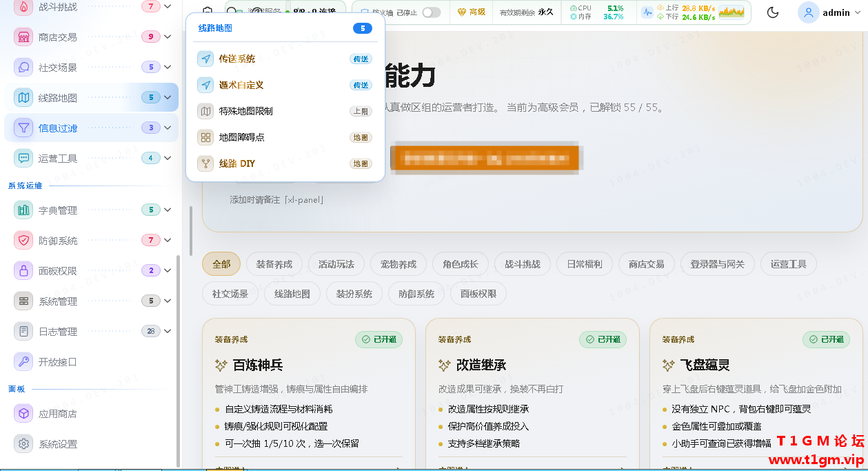Click the map icon next to 特殊地图限制

[x=205, y=111]
